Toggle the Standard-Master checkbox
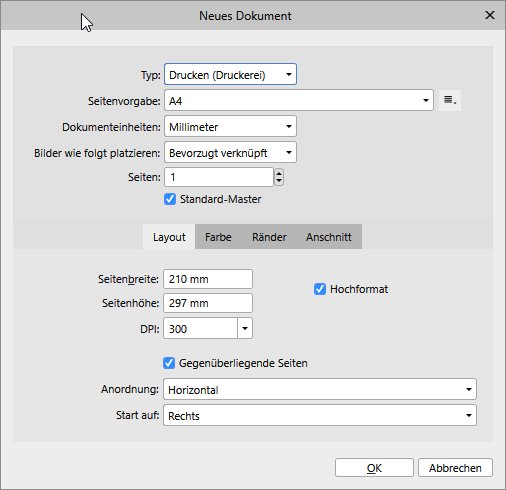 (x=170, y=199)
